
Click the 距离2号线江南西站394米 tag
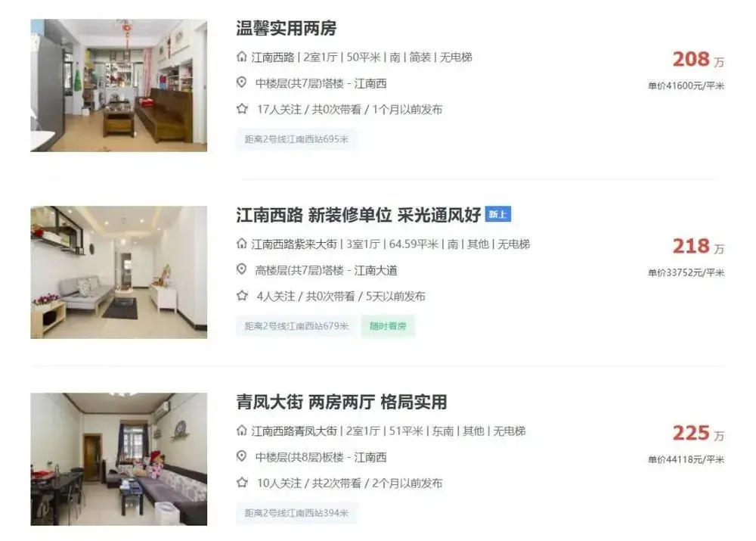click(x=296, y=513)
